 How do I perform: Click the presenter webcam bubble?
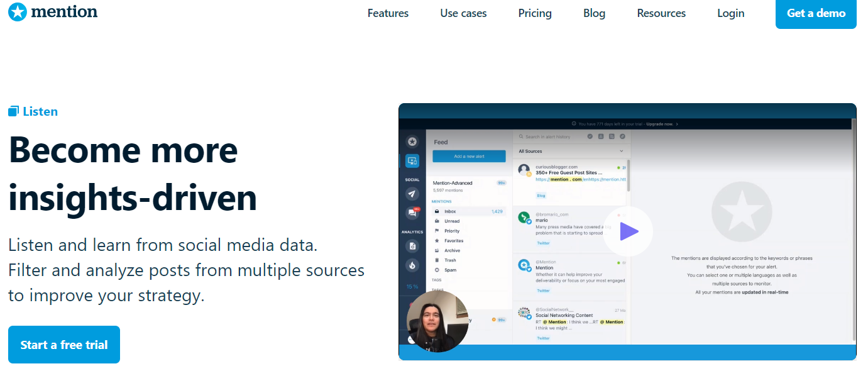437,320
